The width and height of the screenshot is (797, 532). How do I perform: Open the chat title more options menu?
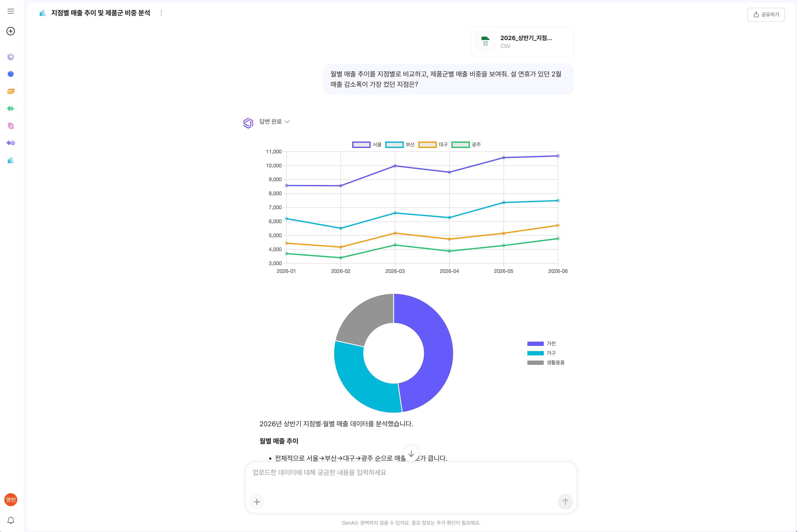(x=161, y=13)
